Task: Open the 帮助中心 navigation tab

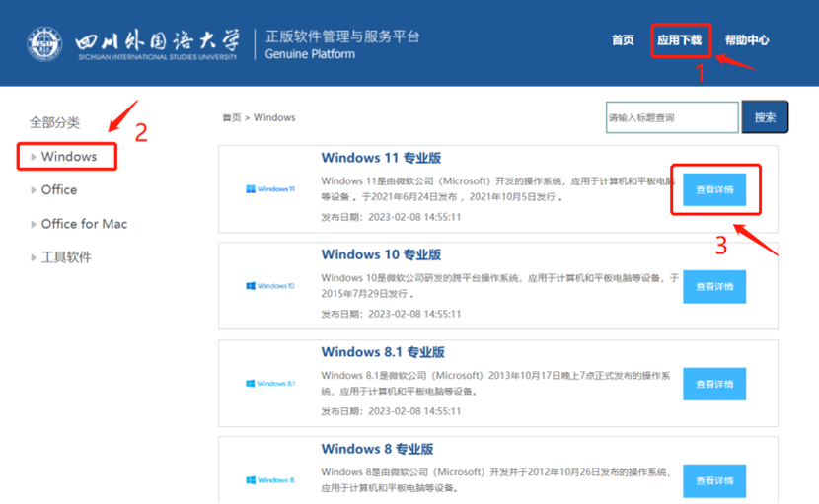Action: coord(747,40)
